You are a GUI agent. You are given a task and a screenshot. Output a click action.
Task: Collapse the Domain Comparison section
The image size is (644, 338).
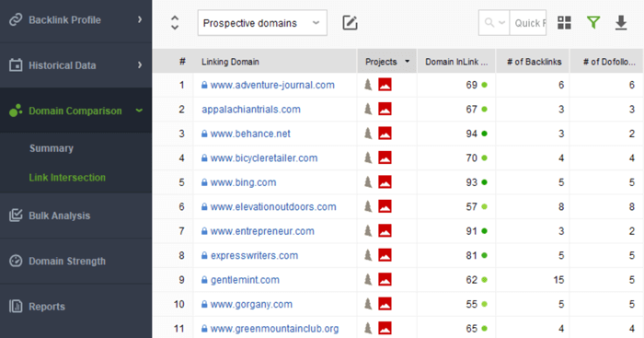coord(76,111)
